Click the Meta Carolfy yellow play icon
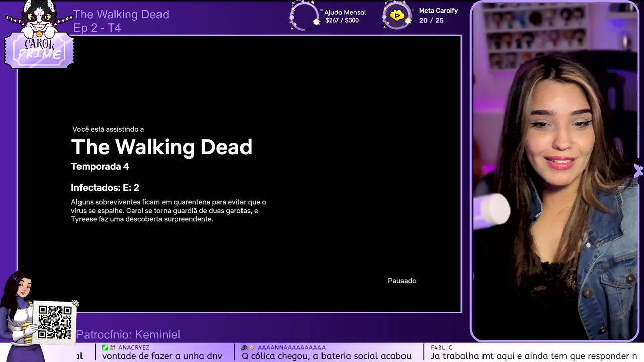This screenshot has height=362, width=644. (x=397, y=16)
